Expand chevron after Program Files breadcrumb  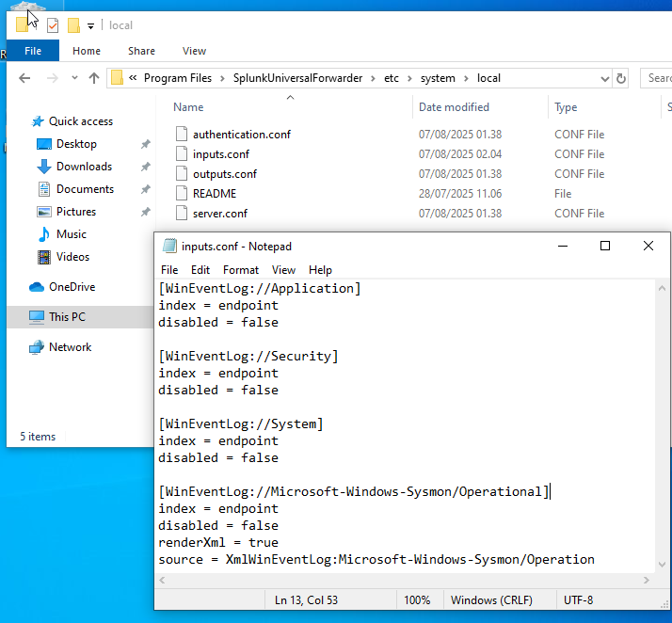(x=222, y=78)
